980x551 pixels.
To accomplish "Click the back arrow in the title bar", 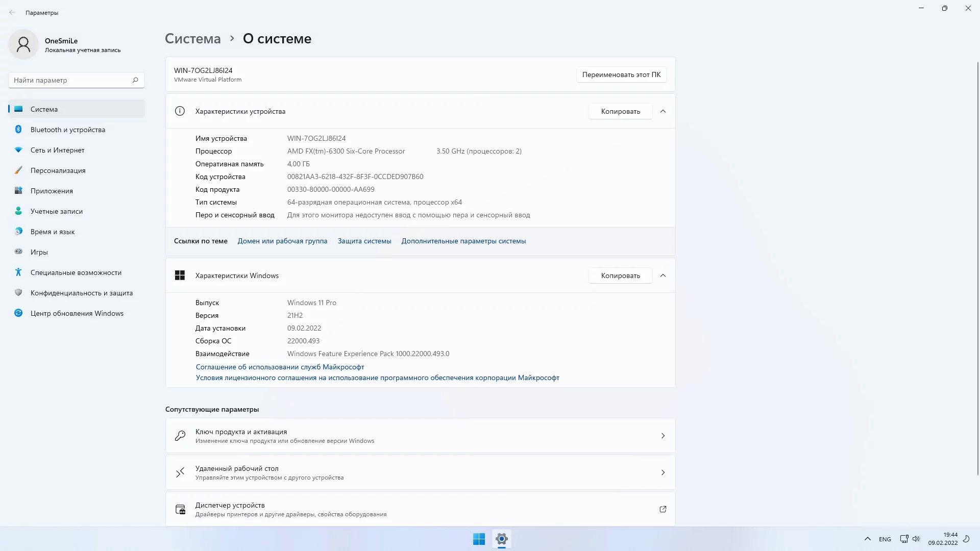I will click(12, 13).
